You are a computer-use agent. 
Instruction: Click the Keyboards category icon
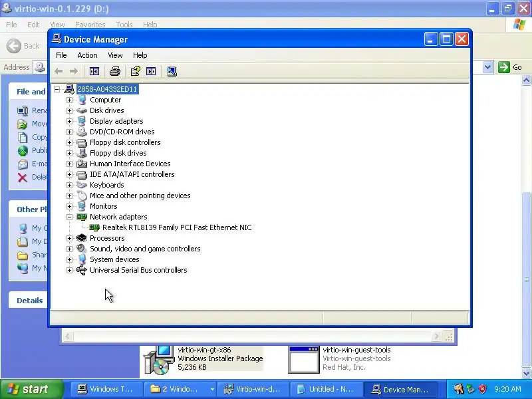[82, 185]
